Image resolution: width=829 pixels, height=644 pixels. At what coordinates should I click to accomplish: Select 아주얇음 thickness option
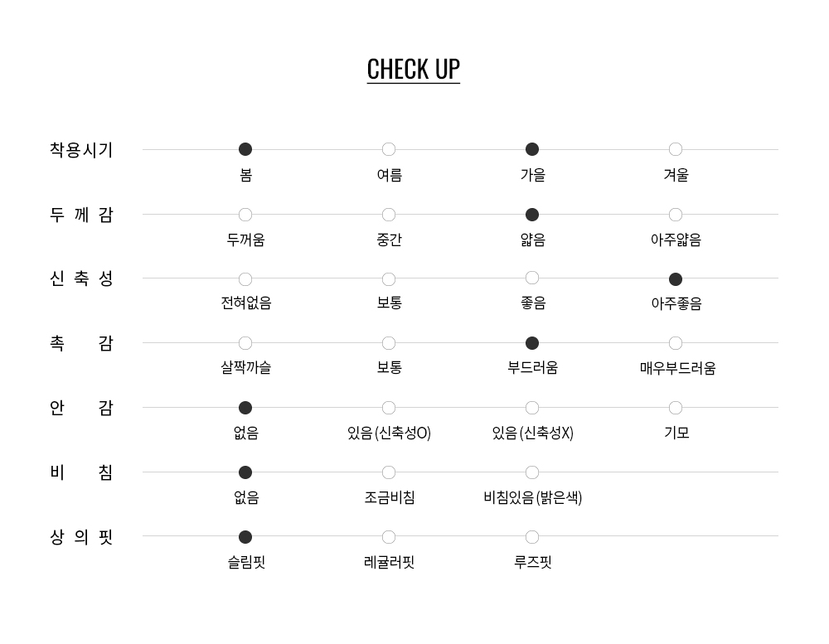click(x=676, y=215)
